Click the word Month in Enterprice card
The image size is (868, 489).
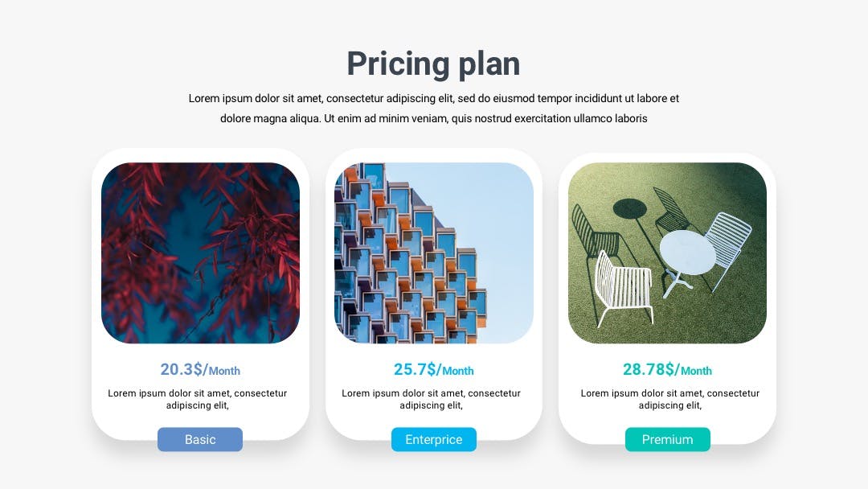pos(458,371)
